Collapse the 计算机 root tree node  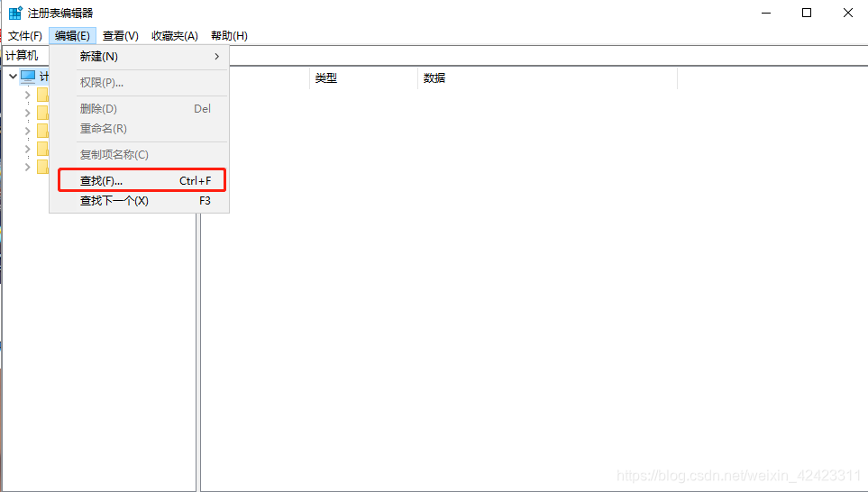13,77
